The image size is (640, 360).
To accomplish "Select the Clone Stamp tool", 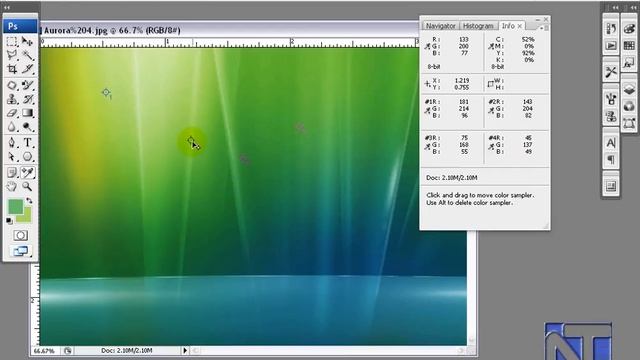I will (x=12, y=99).
